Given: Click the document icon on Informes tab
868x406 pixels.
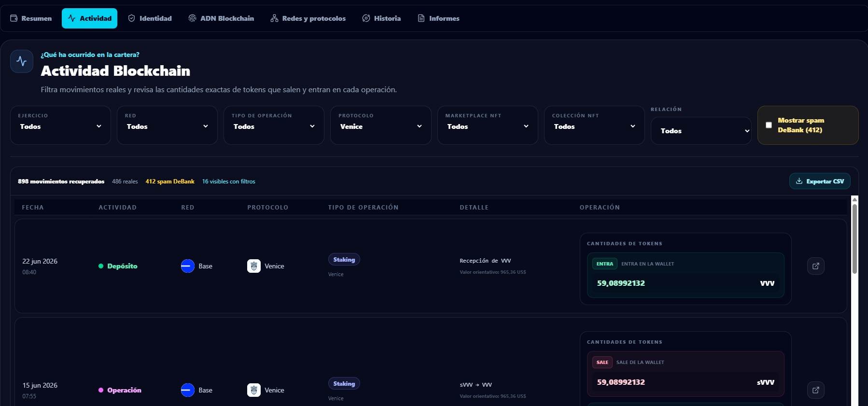Looking at the screenshot, I should (421, 18).
